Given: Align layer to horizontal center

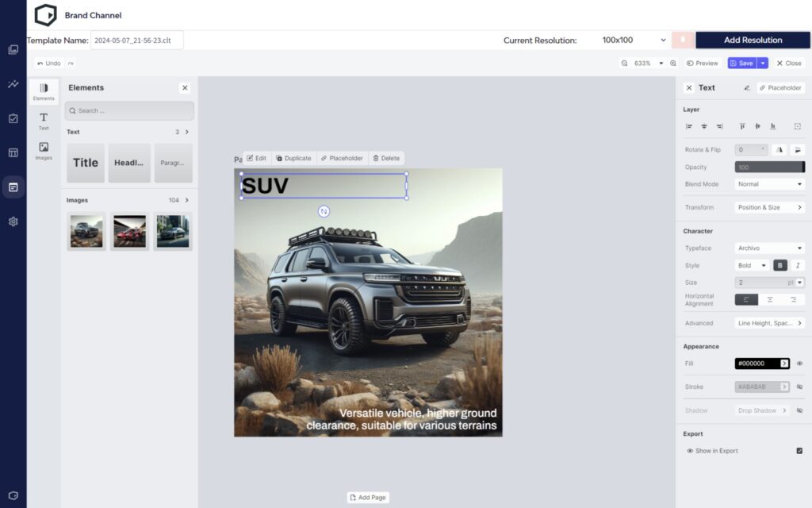Looking at the screenshot, I should [x=703, y=126].
